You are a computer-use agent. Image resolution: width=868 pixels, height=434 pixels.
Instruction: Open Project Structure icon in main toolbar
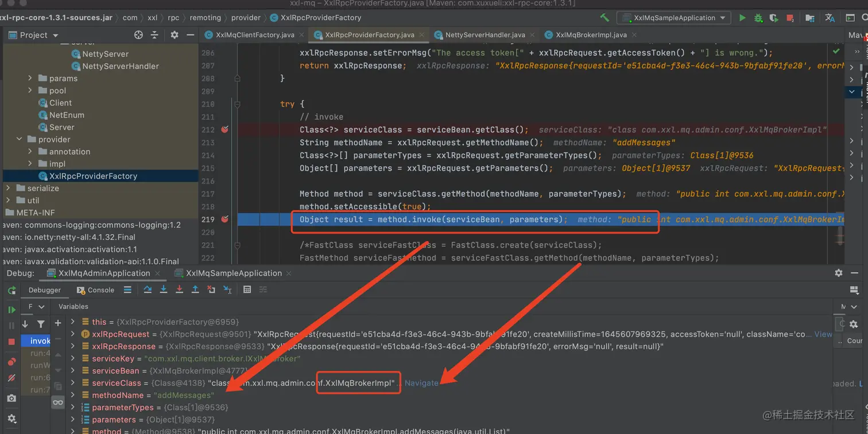click(810, 18)
